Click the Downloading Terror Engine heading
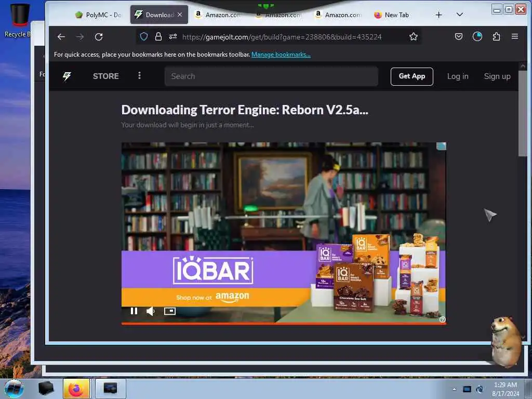Screen dimensions: 532x399 [245, 110]
